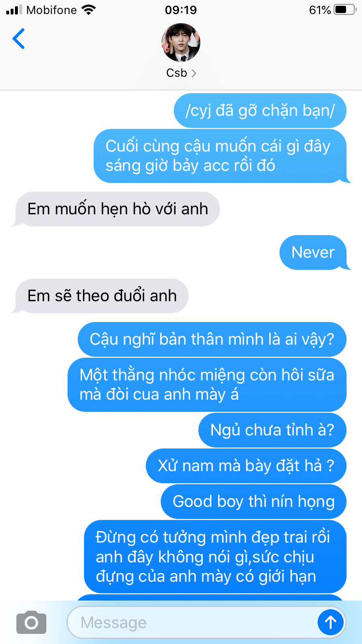Select the "/cyj đã gỡ chặn bạn/" message
Viewport: 362px width, 644px height.
(x=260, y=111)
